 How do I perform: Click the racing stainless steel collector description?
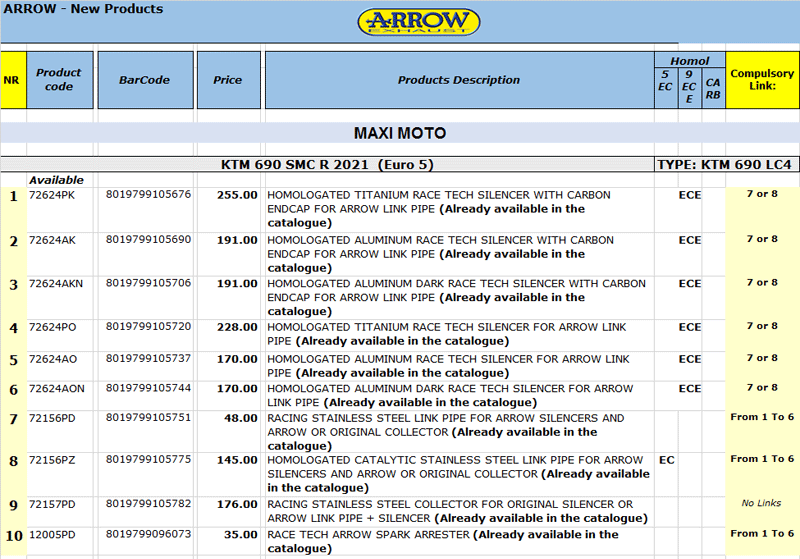pyautogui.click(x=458, y=511)
